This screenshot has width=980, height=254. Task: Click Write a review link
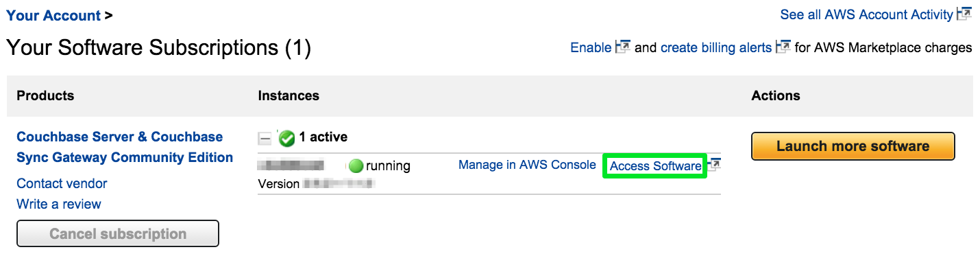click(x=59, y=204)
